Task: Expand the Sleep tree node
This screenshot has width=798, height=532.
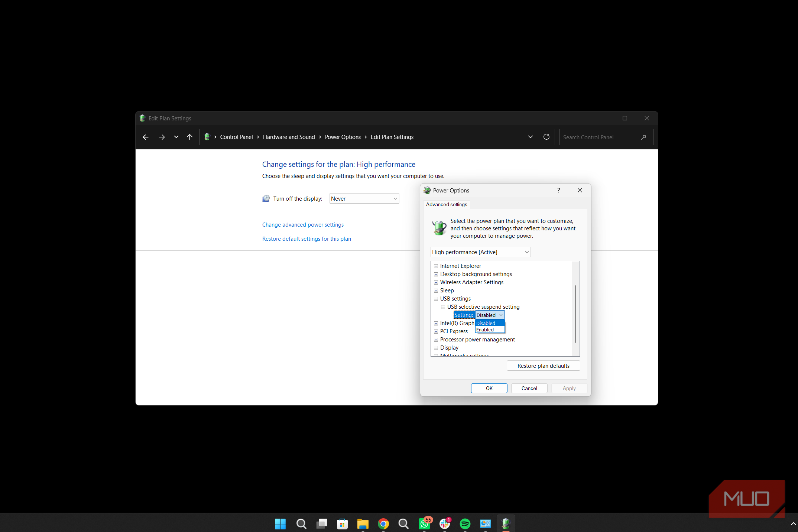Action: [x=436, y=291]
